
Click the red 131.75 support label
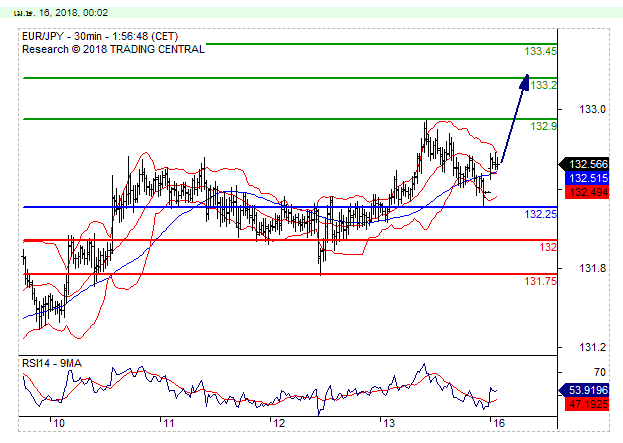(x=540, y=281)
